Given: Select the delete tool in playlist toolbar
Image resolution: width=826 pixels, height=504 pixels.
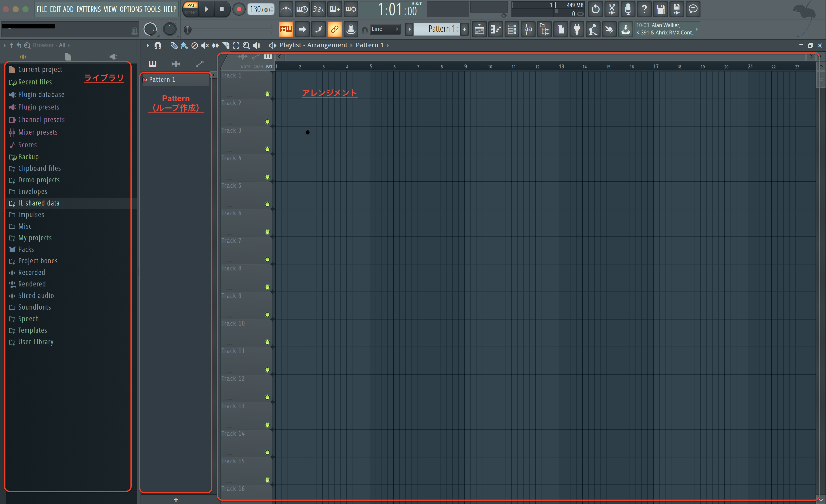Looking at the screenshot, I should point(194,45).
